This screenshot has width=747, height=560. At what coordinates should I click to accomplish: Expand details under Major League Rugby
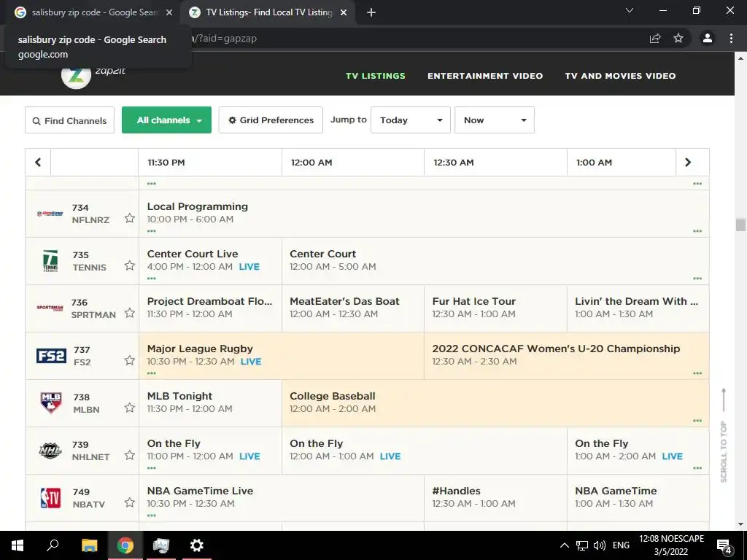click(152, 373)
